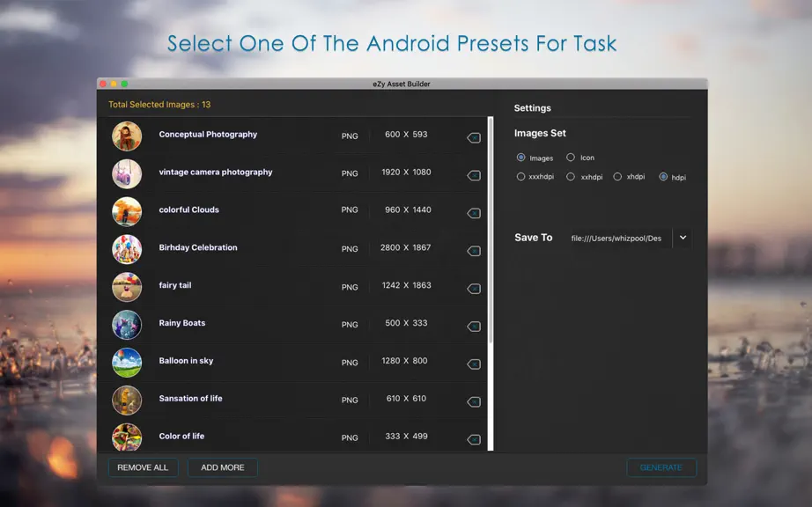Pick the xxhdpi density option

[x=571, y=177]
